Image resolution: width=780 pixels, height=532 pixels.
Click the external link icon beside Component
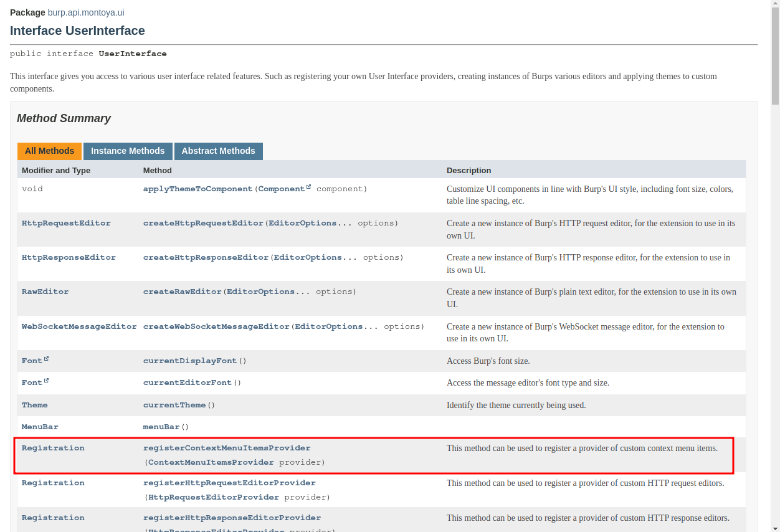click(x=308, y=188)
